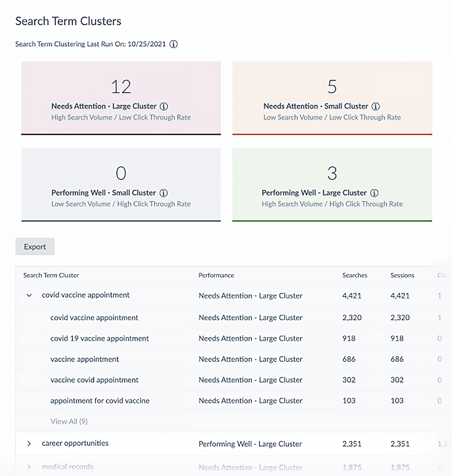The height and width of the screenshot is (476, 452).
Task: Click info icon beside Last Run On date
Action: (173, 44)
